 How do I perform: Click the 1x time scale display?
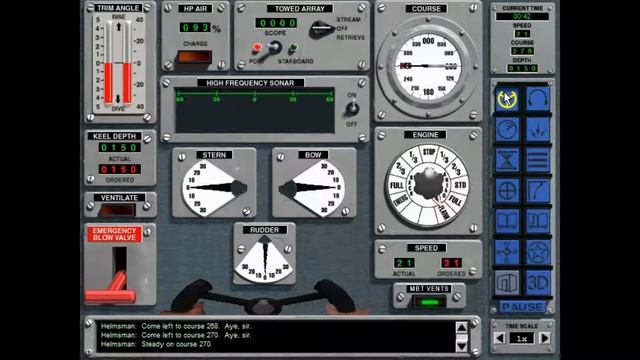click(522, 339)
